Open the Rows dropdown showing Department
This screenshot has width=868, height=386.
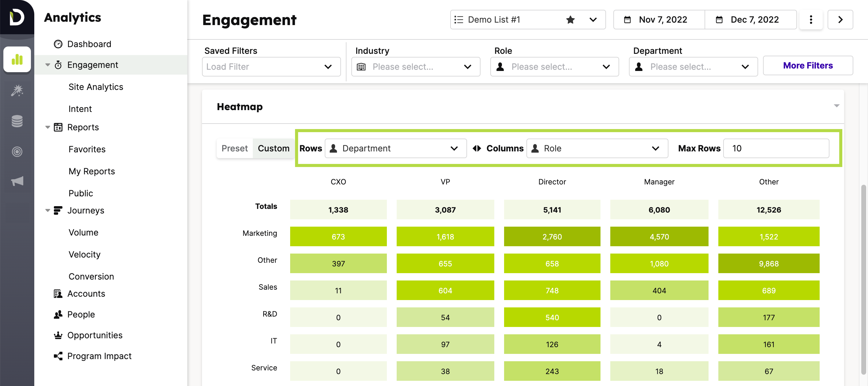(395, 148)
